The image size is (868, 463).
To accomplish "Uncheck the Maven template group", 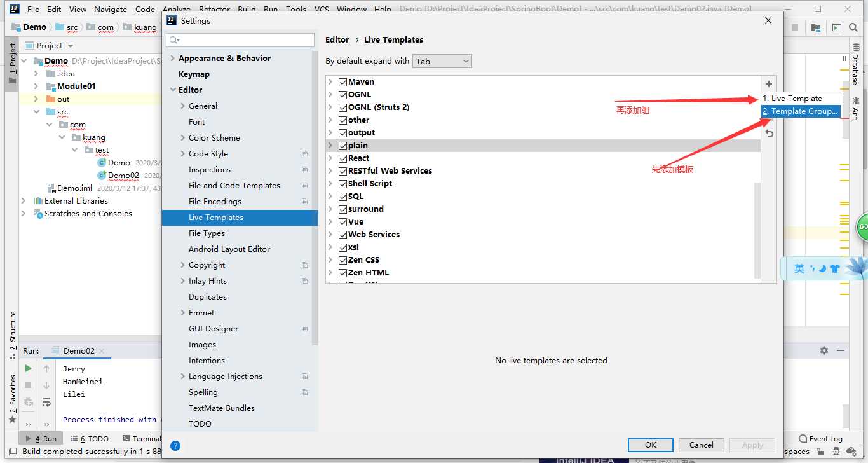I will (x=343, y=82).
